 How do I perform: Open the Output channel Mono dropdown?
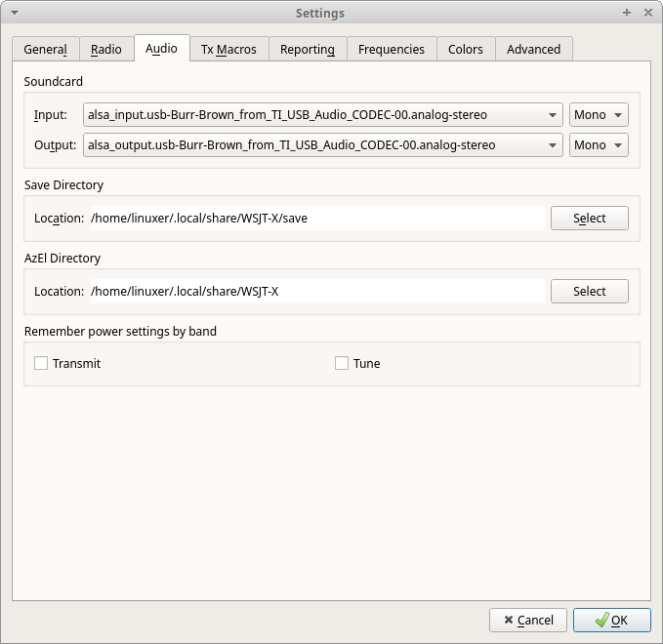click(x=599, y=145)
